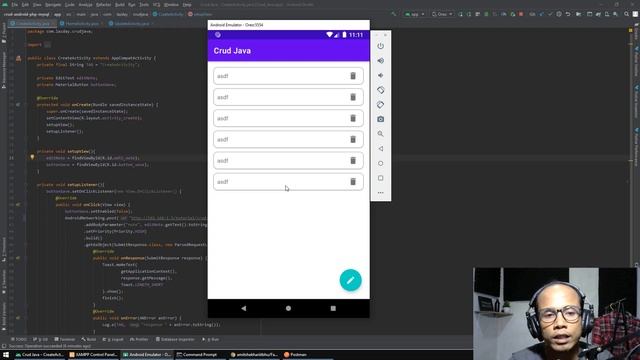Open the app run configuration dropdown

[x=414, y=14]
